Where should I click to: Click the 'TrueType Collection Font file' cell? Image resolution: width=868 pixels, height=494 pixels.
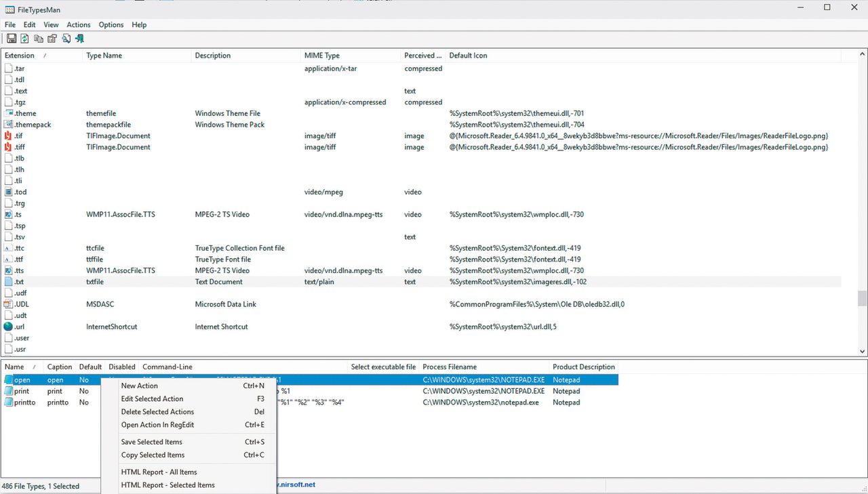(x=240, y=248)
